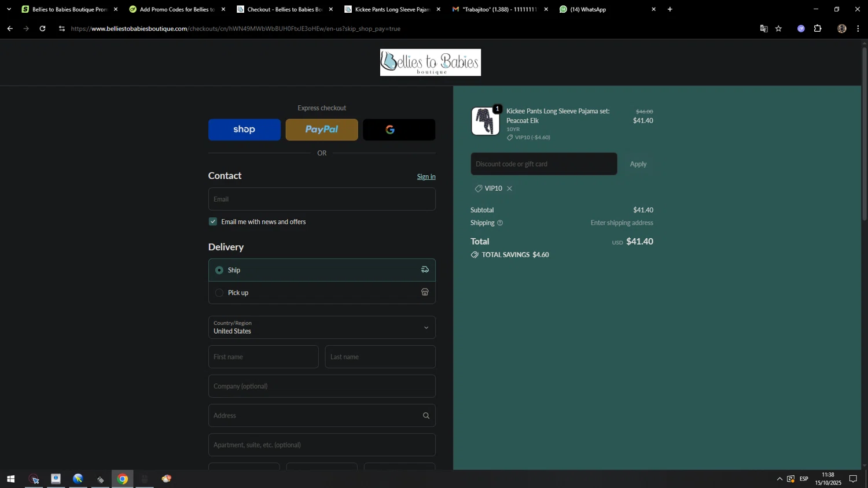Open the Chrome profile avatar
Screen dimensions: 868x488
click(842, 28)
